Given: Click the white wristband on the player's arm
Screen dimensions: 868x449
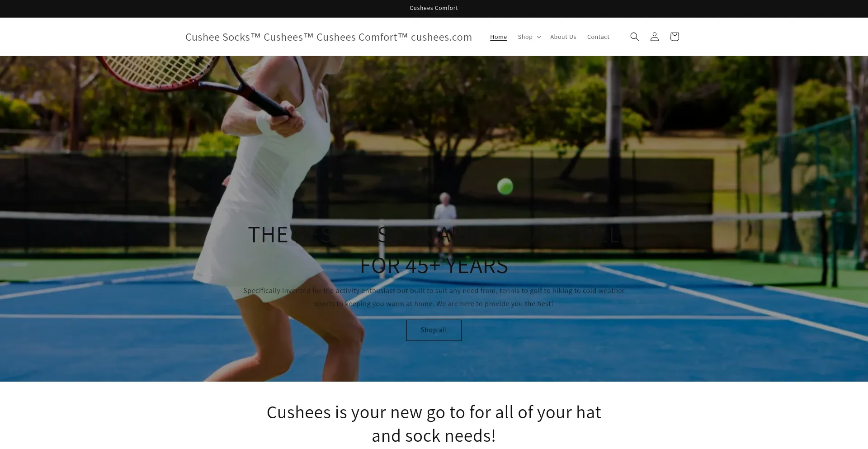Looking at the screenshot, I should tap(264, 122).
